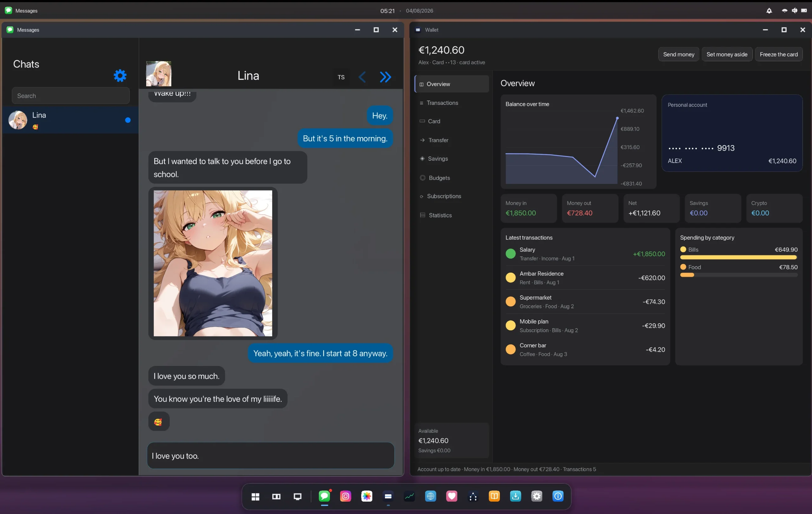Focus the Search field in Chats
Viewport: 812px width, 514px height.
click(70, 96)
